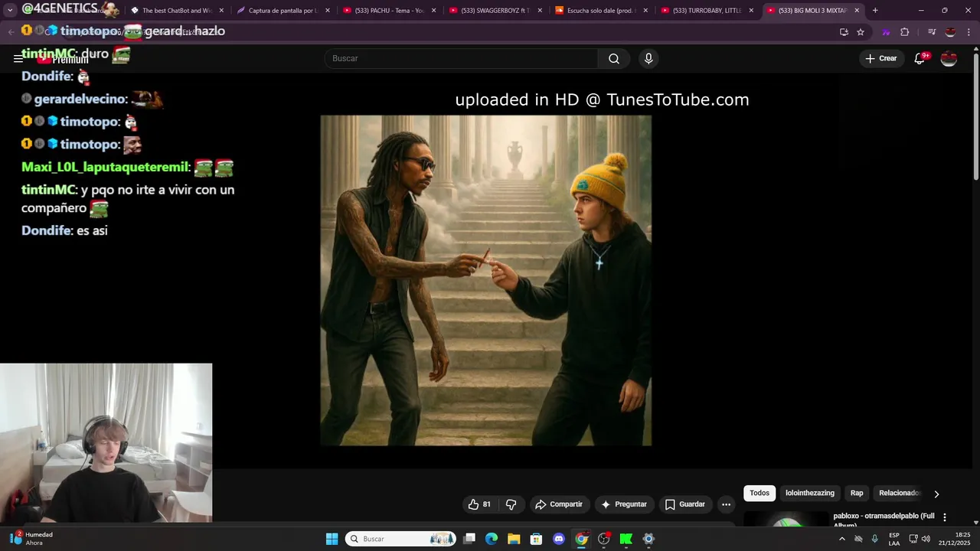
Task: Open media control icon in Chrome toolbar
Action: point(932,32)
